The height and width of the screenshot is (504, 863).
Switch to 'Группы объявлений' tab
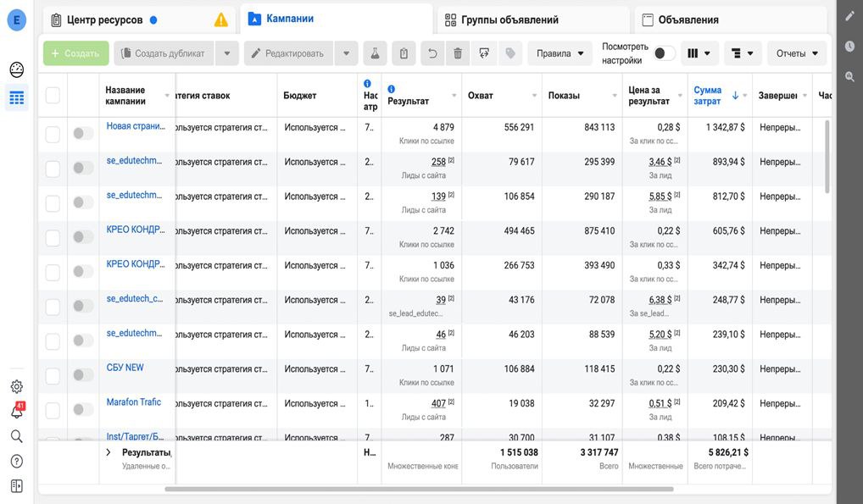coord(533,19)
